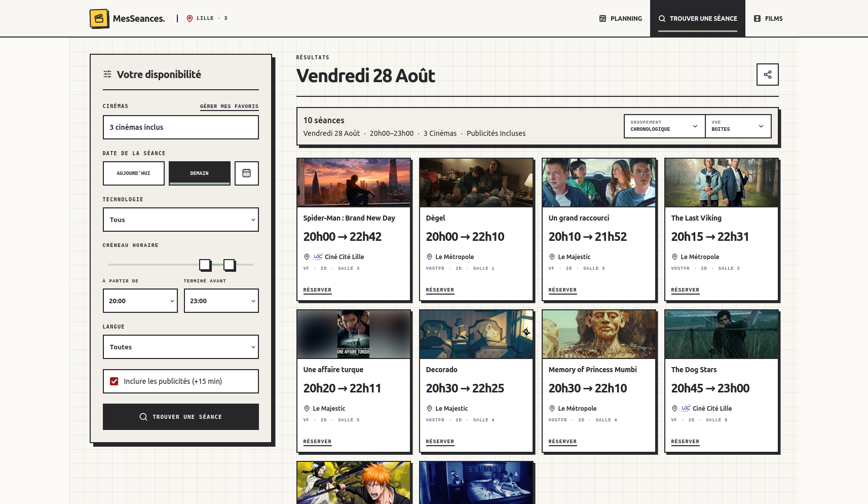Screen dimensions: 868x504
Task: Click the UGC logo on The Dog Stars card
Action: pos(686,408)
